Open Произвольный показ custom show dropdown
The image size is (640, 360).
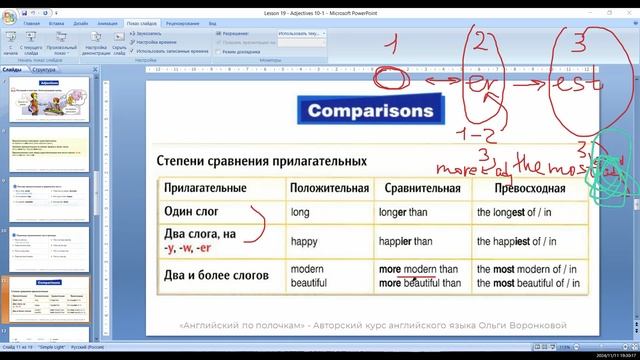tap(62, 43)
